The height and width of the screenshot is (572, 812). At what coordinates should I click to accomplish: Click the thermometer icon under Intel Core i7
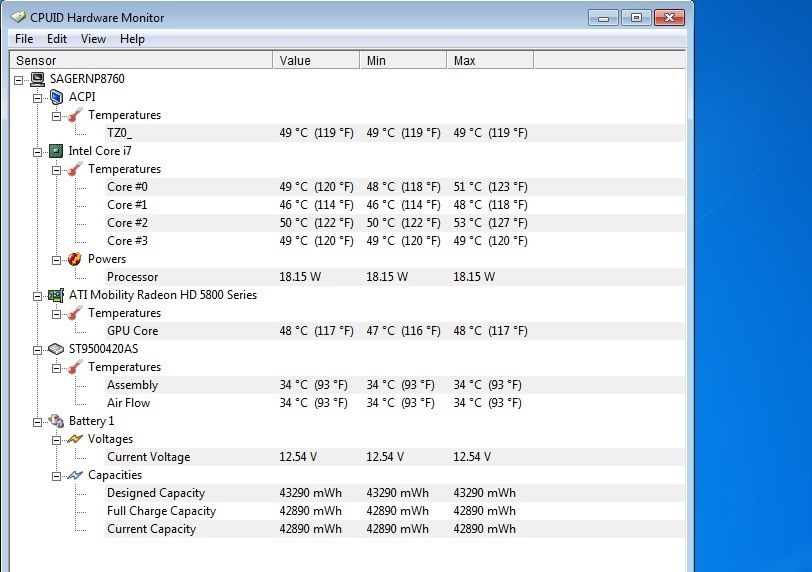[75, 169]
